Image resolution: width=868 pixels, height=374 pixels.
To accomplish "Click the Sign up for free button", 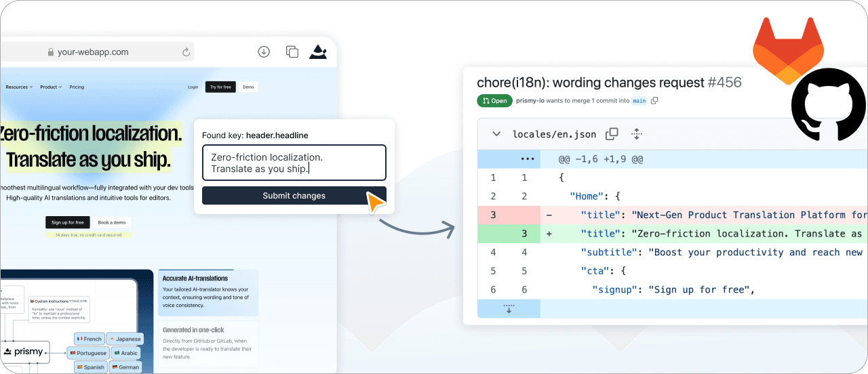I will click(68, 222).
